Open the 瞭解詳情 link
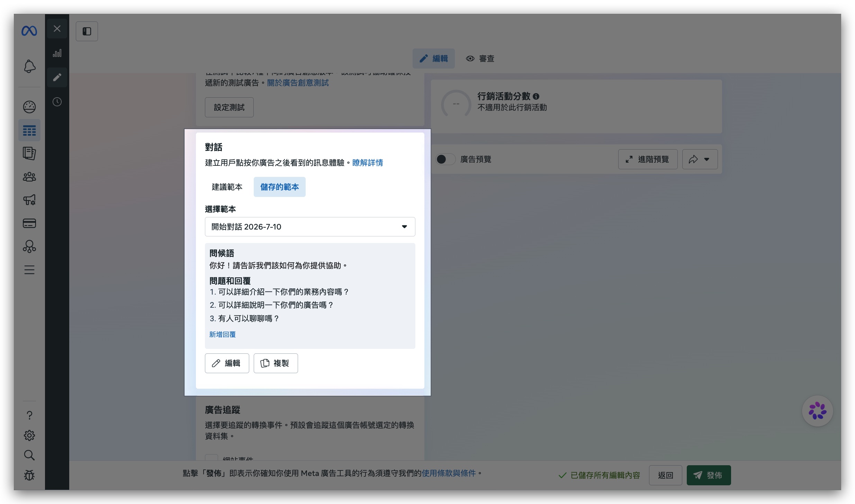The width and height of the screenshot is (855, 504). (x=368, y=163)
